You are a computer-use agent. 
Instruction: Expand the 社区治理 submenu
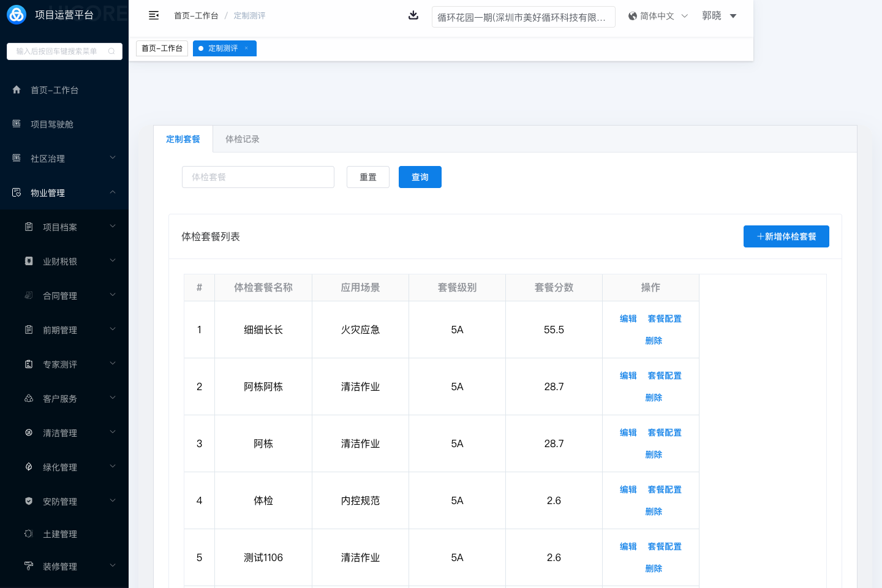[113, 158]
